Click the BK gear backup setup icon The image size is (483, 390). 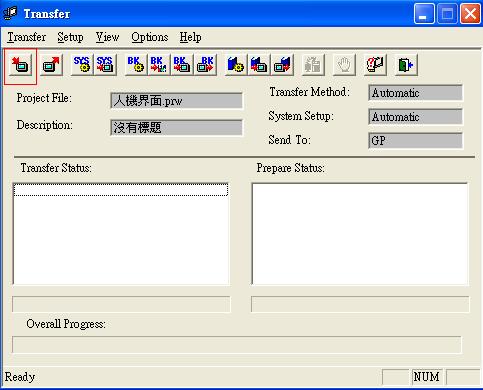136,65
